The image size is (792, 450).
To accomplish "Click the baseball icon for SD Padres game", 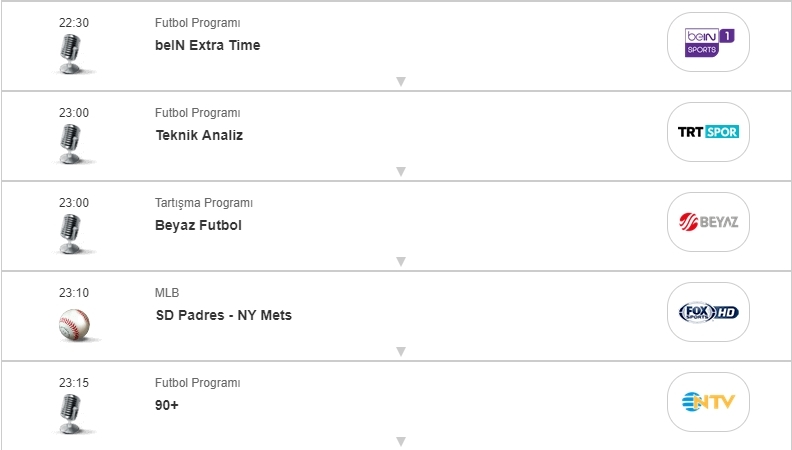I will click(x=74, y=323).
